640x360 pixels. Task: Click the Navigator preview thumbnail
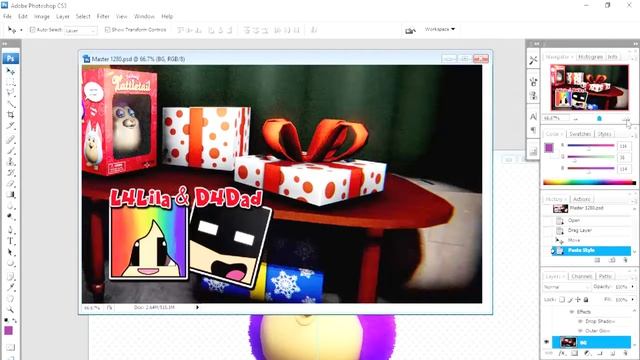(x=589, y=87)
